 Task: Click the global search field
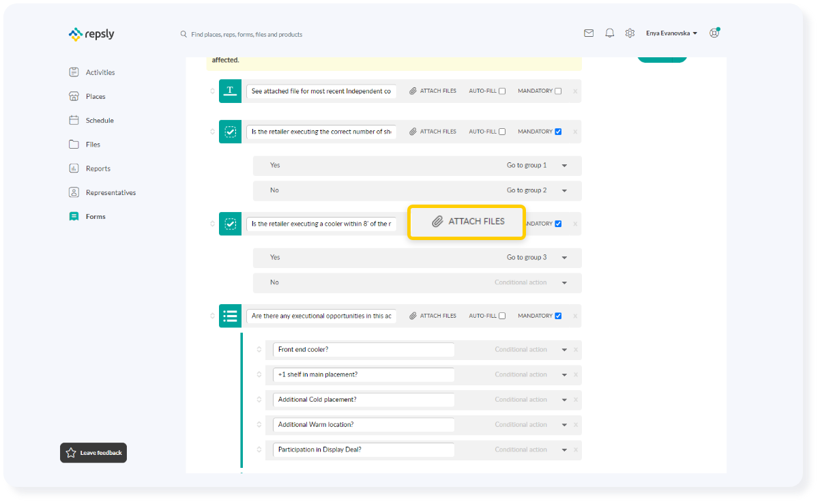point(246,34)
